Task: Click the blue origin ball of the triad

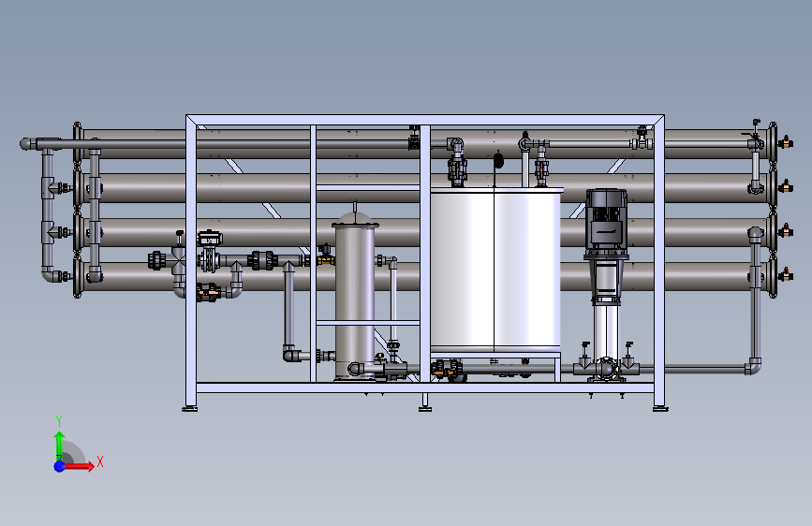Action: click(60, 466)
